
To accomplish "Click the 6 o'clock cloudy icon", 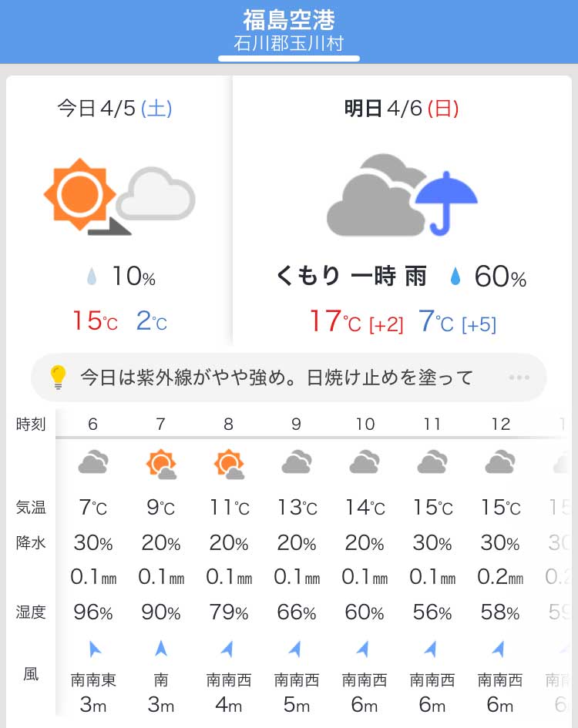I will 93,462.
